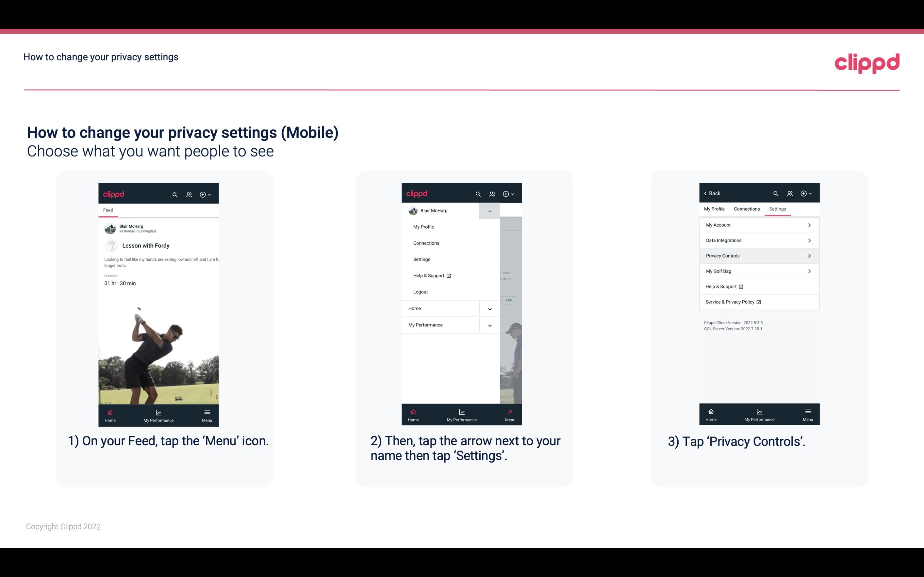Screen dimensions: 924x577
Task: Open Connections menu item
Action: tap(426, 243)
